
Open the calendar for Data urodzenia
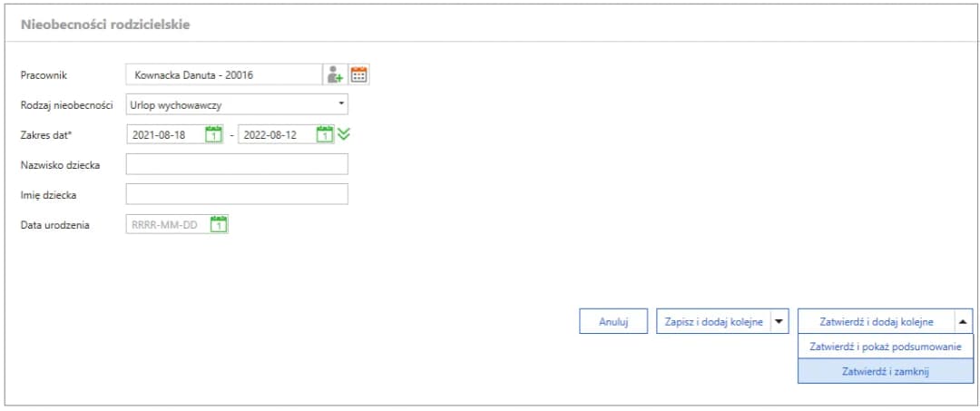click(219, 224)
